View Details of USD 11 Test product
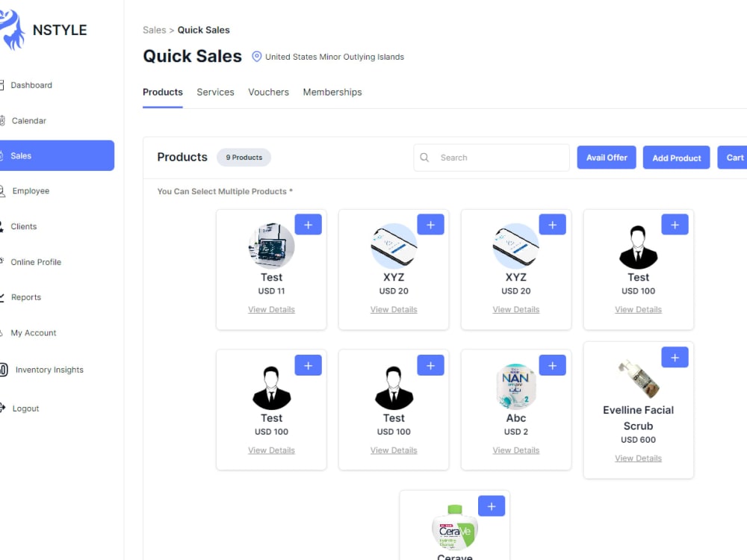 (x=272, y=310)
